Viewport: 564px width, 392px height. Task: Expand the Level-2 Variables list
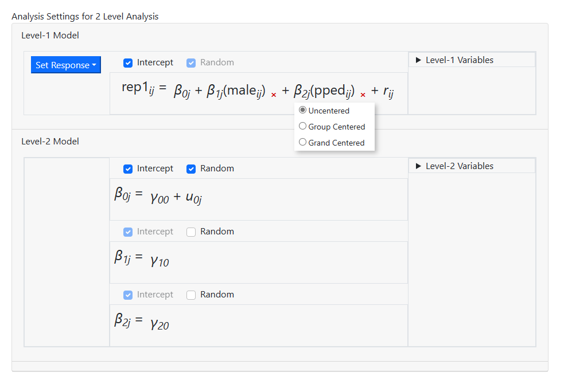click(458, 166)
